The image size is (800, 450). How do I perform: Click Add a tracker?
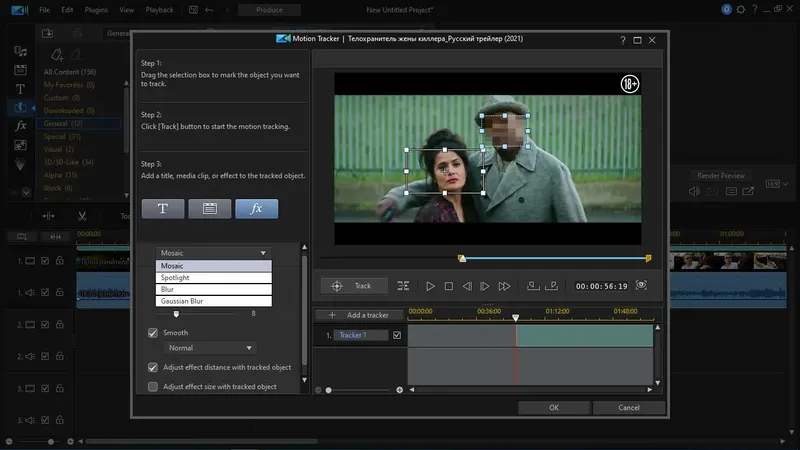[360, 315]
